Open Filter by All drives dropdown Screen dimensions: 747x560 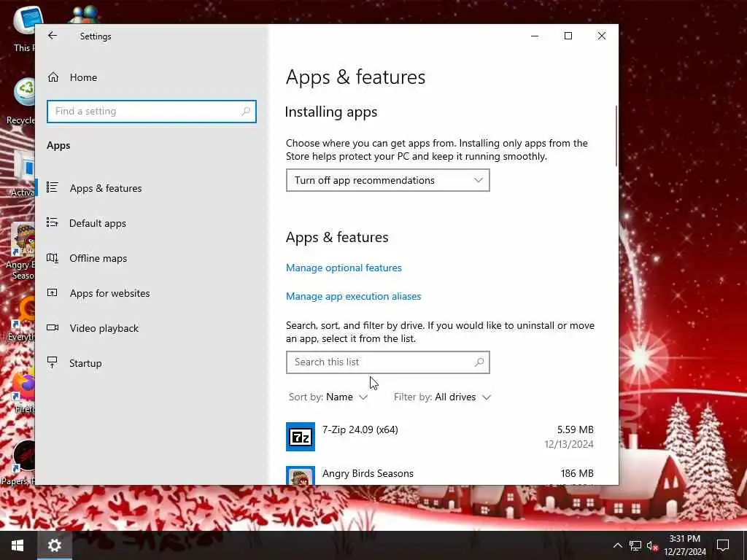[x=442, y=397]
